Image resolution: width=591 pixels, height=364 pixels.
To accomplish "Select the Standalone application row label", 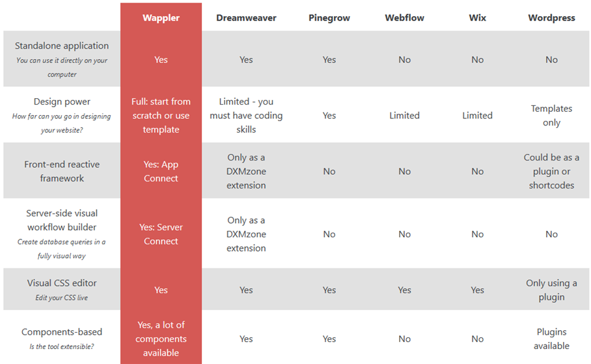I will 62,45.
